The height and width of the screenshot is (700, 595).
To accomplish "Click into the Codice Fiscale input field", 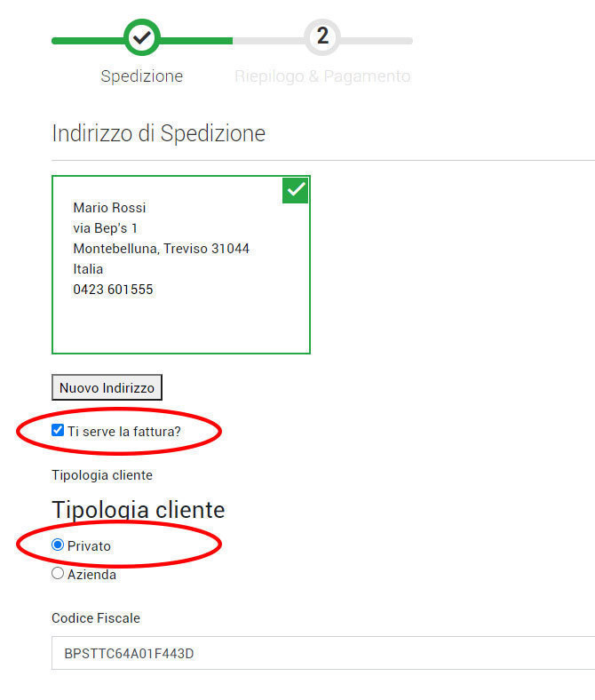I will [x=320, y=653].
